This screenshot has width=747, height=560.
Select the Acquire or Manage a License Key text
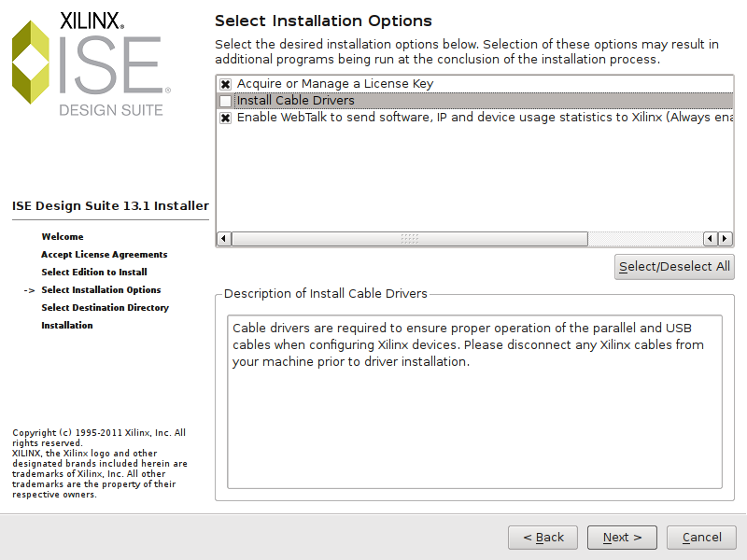(335, 84)
